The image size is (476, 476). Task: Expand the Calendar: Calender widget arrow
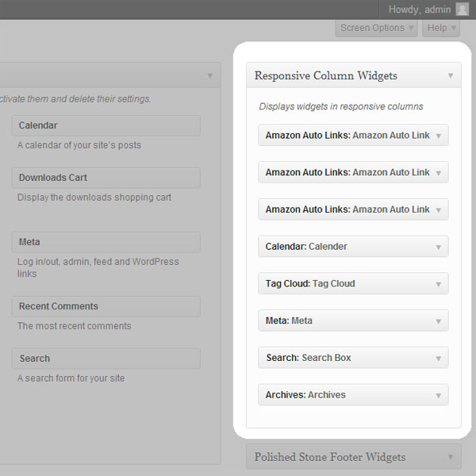[x=438, y=247]
